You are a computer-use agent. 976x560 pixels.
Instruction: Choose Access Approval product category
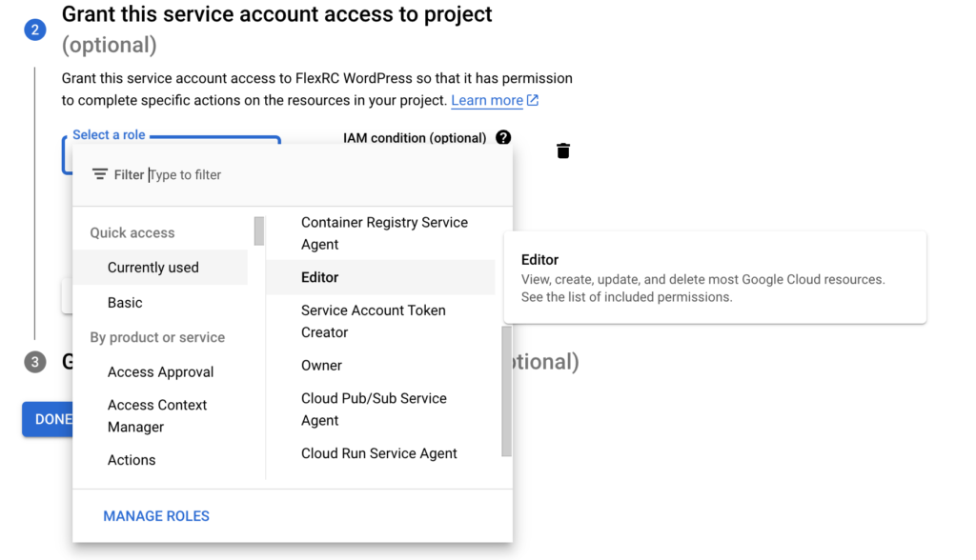pos(160,372)
